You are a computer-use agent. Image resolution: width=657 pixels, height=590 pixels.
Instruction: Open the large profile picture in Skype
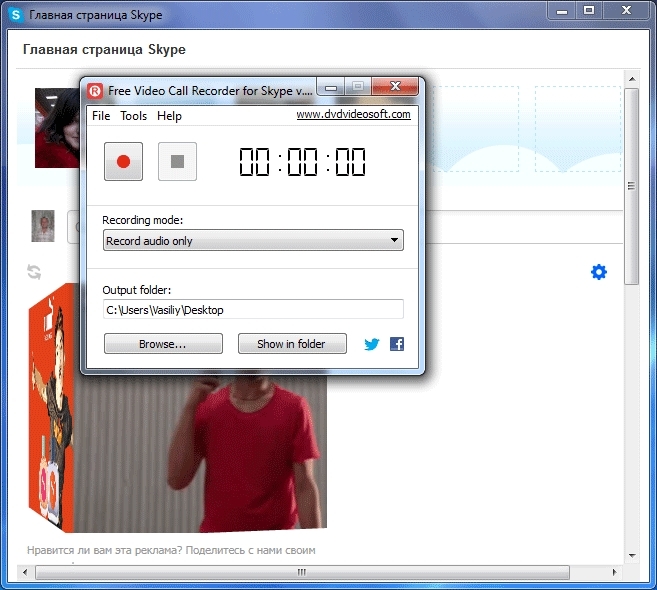point(56,127)
